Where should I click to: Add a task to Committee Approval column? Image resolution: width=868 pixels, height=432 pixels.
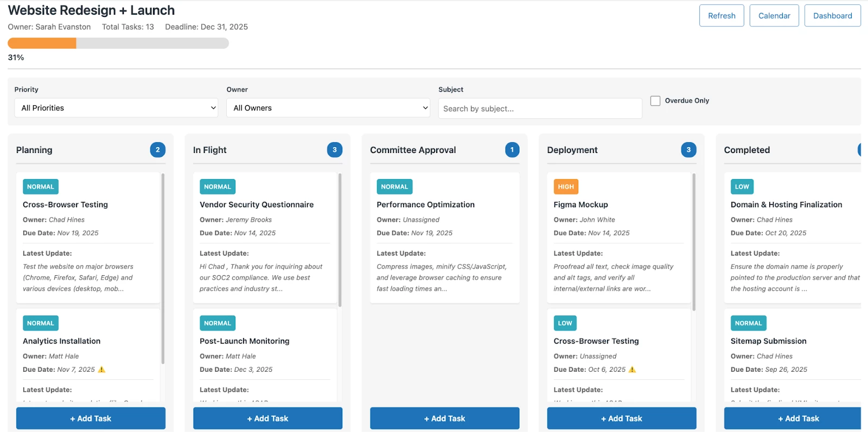pyautogui.click(x=444, y=418)
